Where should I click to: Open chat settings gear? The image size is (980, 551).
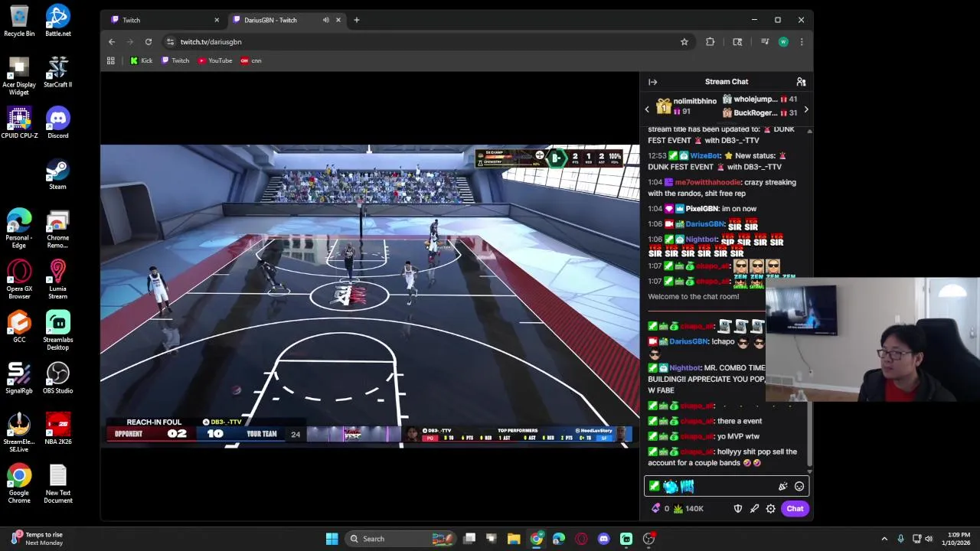point(771,508)
